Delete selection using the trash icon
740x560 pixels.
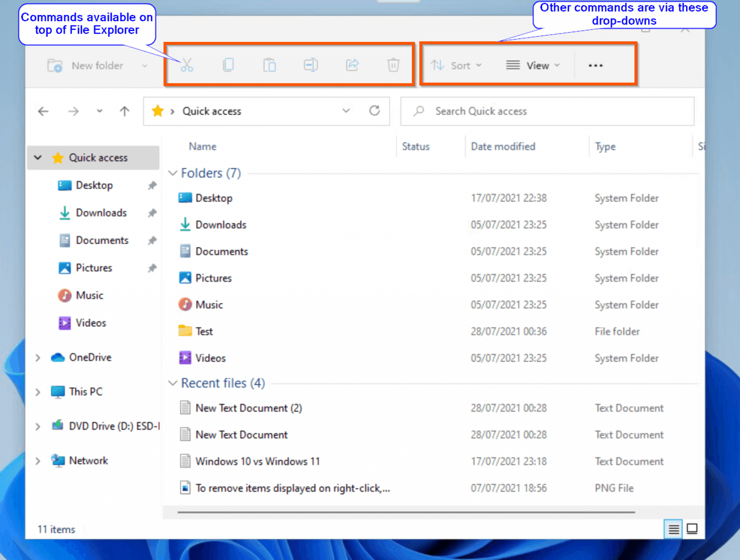click(x=394, y=65)
